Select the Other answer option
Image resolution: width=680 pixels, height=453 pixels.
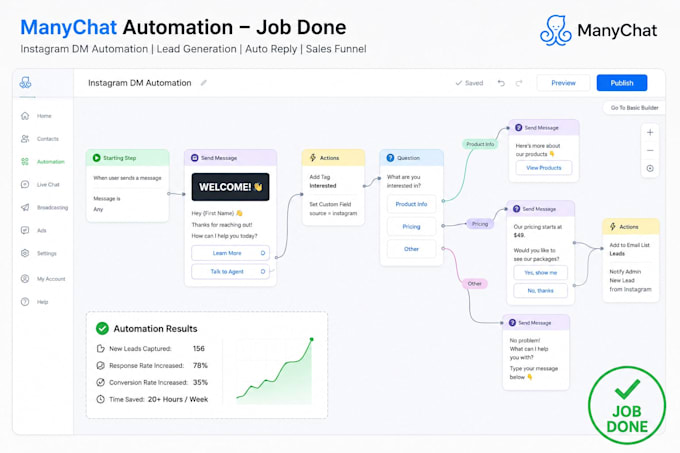pos(411,249)
